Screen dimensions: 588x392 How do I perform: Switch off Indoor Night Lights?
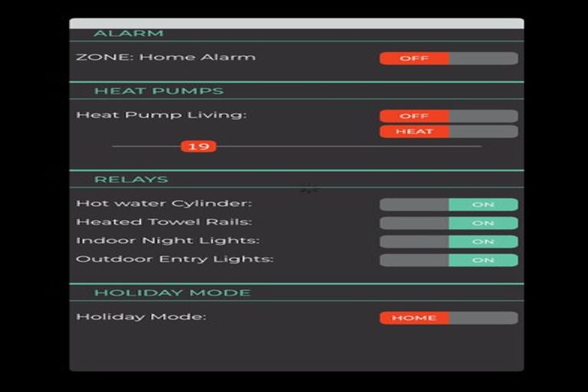coord(448,241)
